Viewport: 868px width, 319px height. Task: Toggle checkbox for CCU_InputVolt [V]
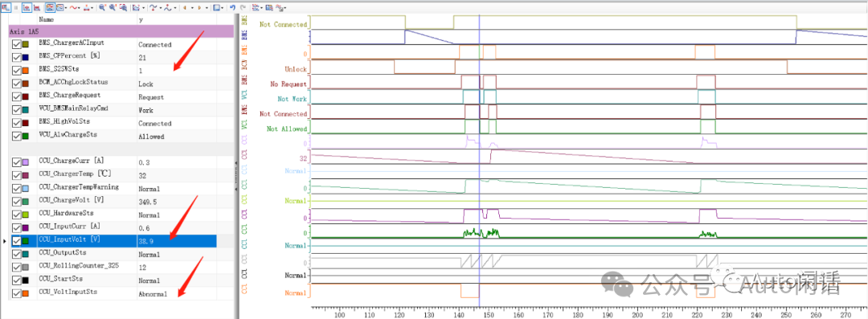pyautogui.click(x=16, y=241)
